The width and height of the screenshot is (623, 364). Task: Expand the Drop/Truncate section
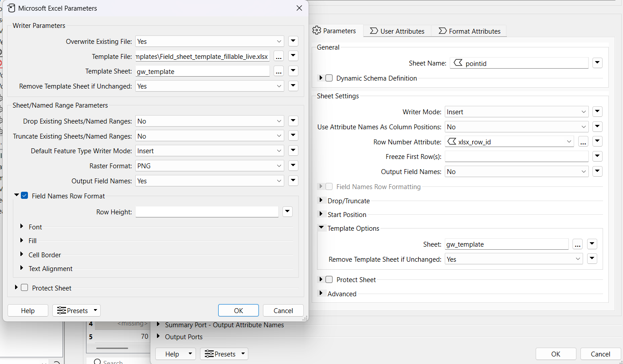(x=321, y=201)
